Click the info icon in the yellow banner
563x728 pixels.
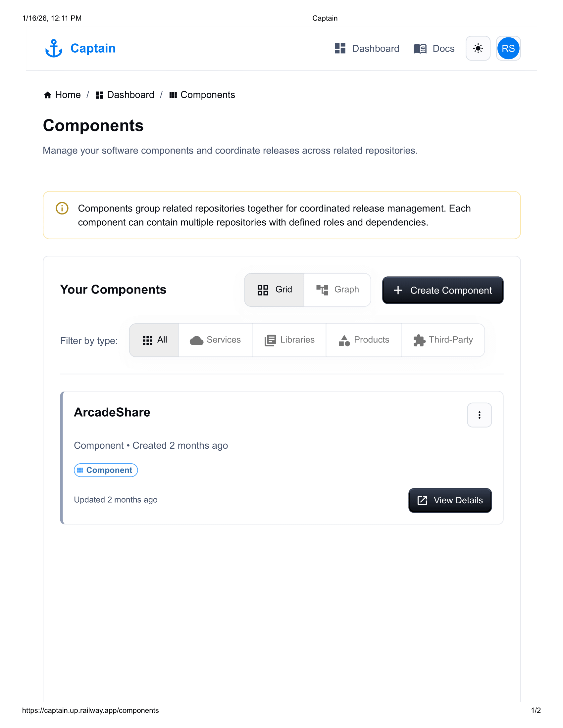tap(62, 209)
